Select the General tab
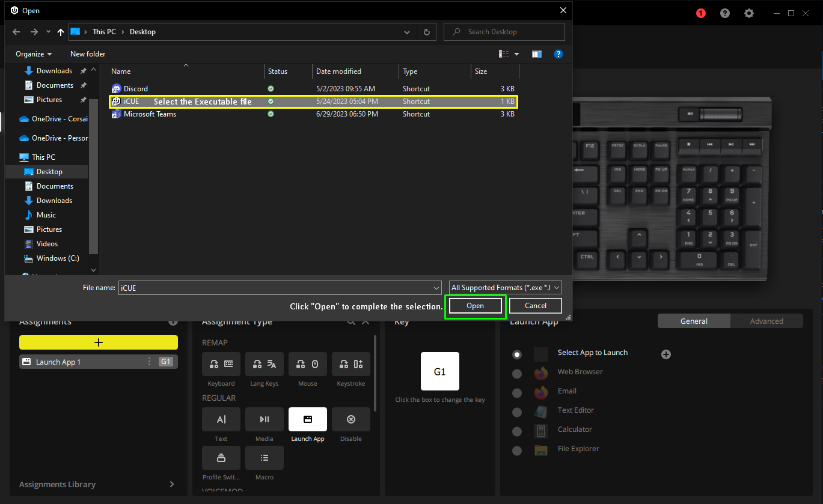This screenshot has width=823, height=504. pyautogui.click(x=694, y=321)
